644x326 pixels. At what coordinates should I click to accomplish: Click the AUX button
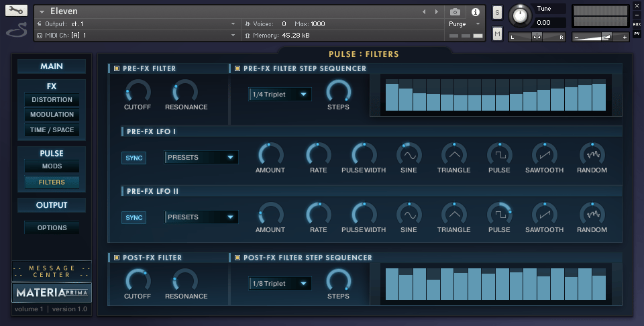[637, 24]
